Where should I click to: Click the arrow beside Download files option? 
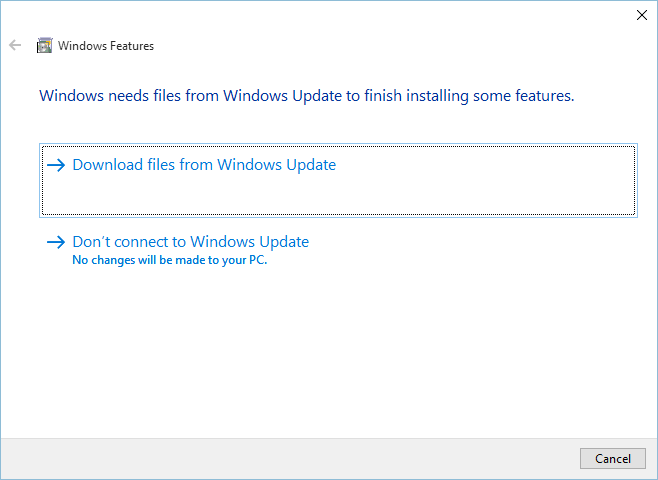[56, 165]
